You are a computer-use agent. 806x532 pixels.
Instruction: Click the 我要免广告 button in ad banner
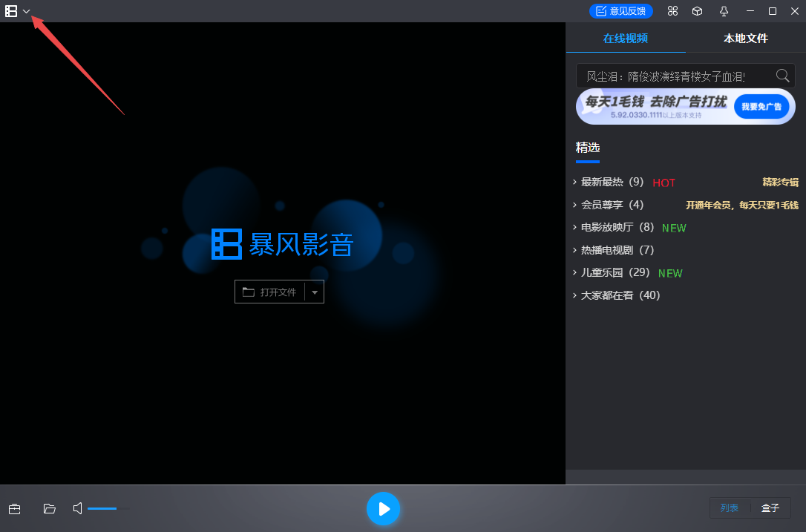point(761,106)
